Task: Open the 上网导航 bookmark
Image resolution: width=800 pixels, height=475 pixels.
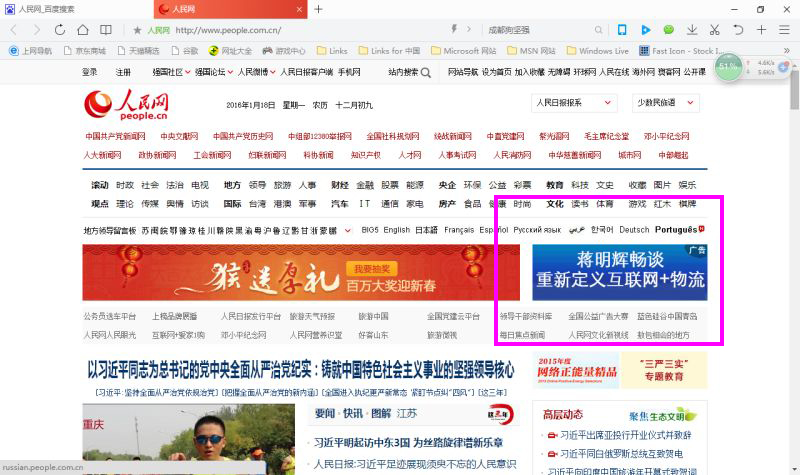Action: click(31, 51)
